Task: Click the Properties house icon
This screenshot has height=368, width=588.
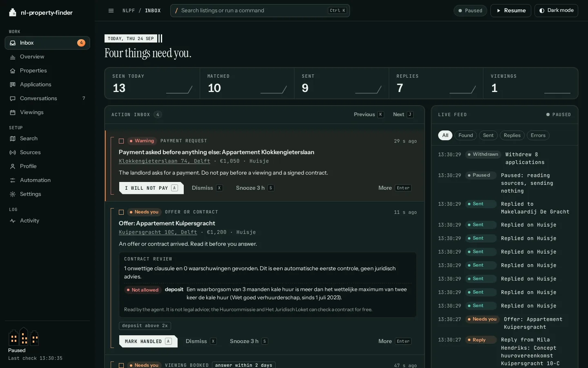Action: point(13,71)
